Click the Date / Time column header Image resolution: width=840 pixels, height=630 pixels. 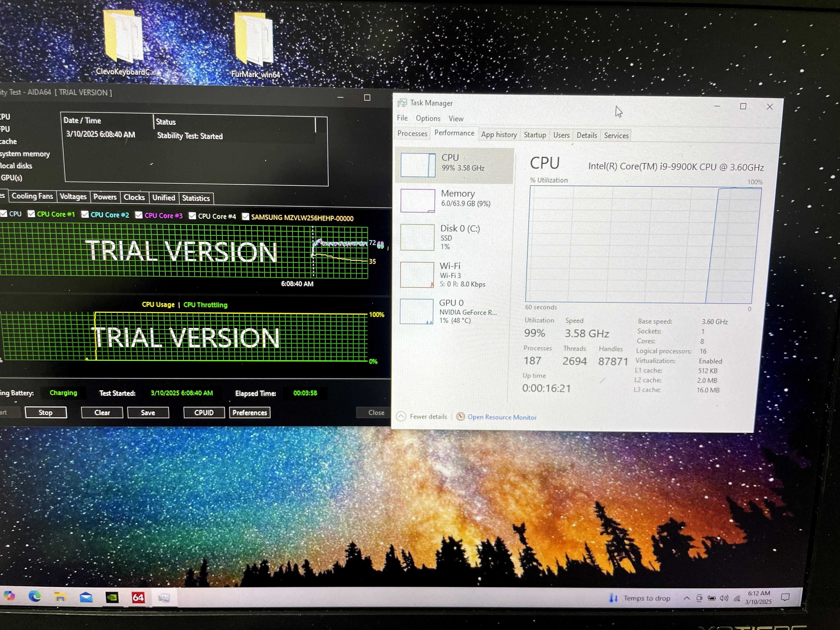coord(107,120)
